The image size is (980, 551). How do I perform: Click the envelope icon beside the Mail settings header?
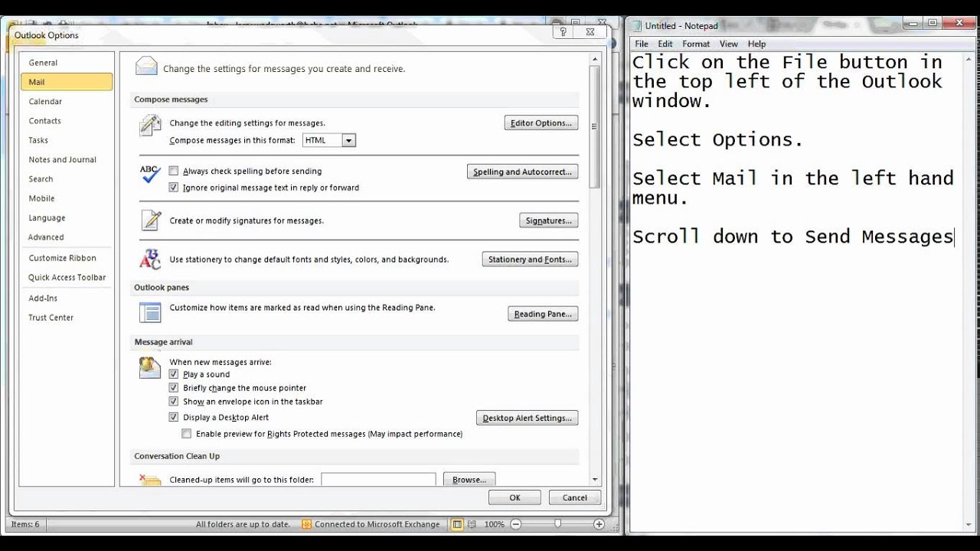146,67
